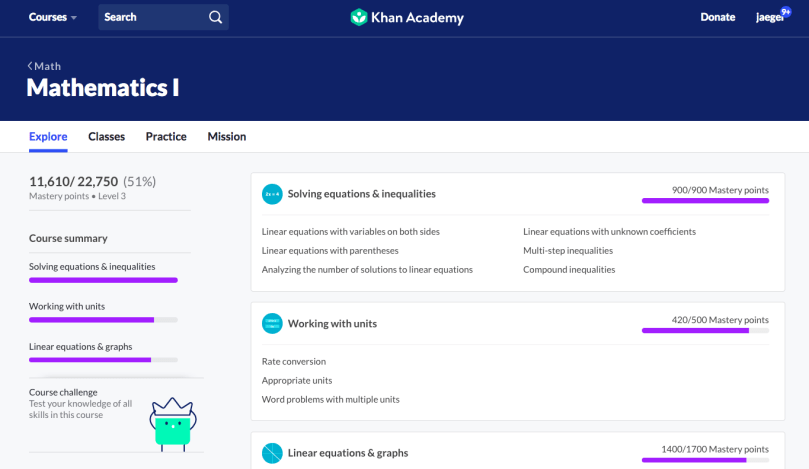This screenshot has height=469, width=809.
Task: Click the sidebar Working with units progress bar
Action: (x=103, y=320)
